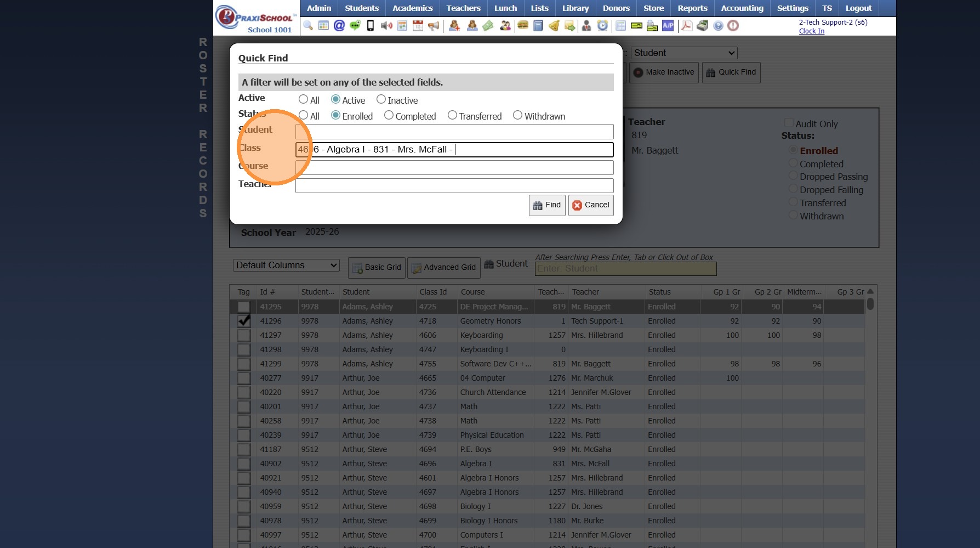Viewport: 980px width, 548px height.
Task: Open the Academics menu
Action: [x=413, y=8]
